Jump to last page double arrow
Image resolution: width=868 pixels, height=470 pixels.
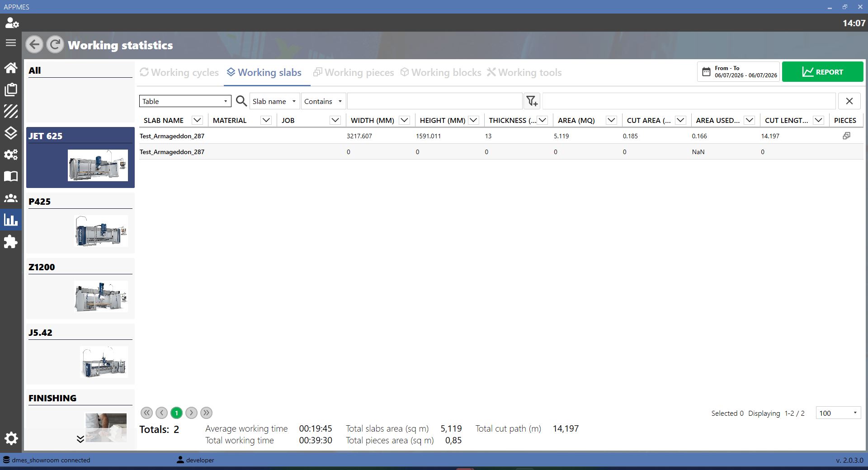(x=206, y=413)
